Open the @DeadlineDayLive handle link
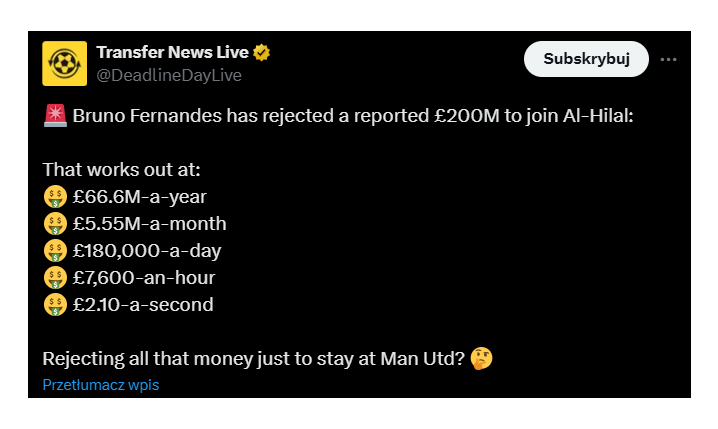This screenshot has width=718, height=429. click(x=169, y=75)
